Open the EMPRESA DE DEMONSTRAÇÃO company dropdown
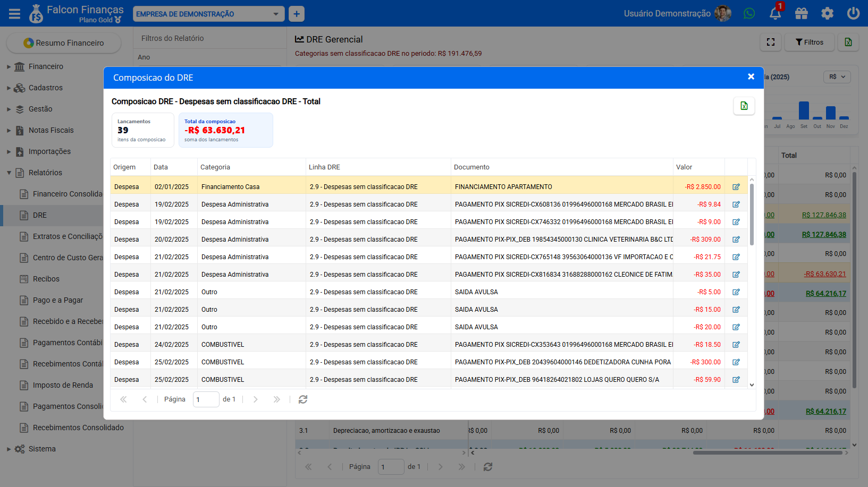Image resolution: width=868 pixels, height=487 pixels. [x=208, y=14]
